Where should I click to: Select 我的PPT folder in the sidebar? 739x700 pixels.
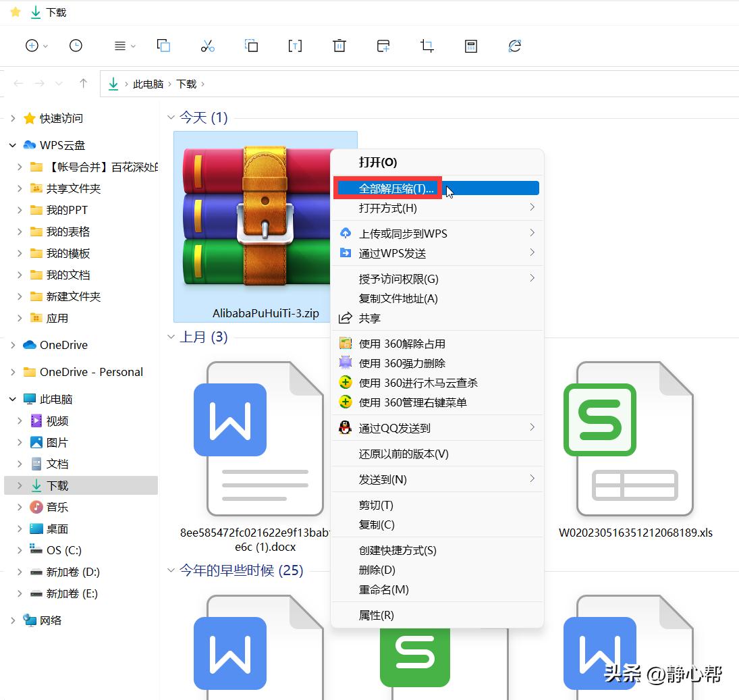[x=66, y=210]
